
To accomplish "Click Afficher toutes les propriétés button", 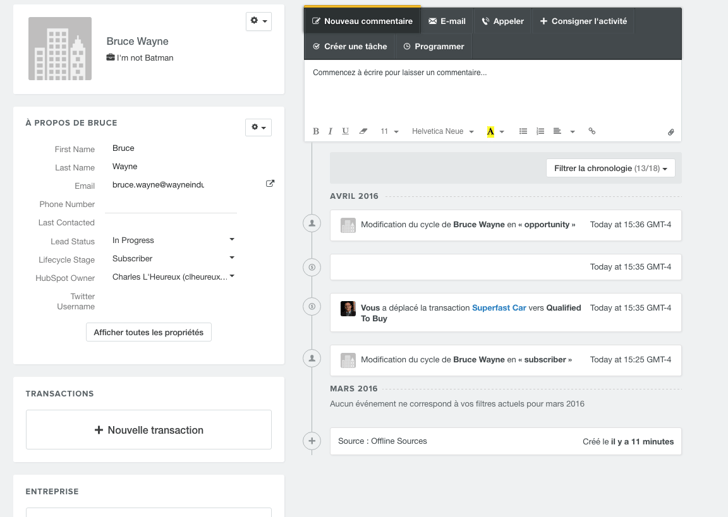I will (x=149, y=332).
